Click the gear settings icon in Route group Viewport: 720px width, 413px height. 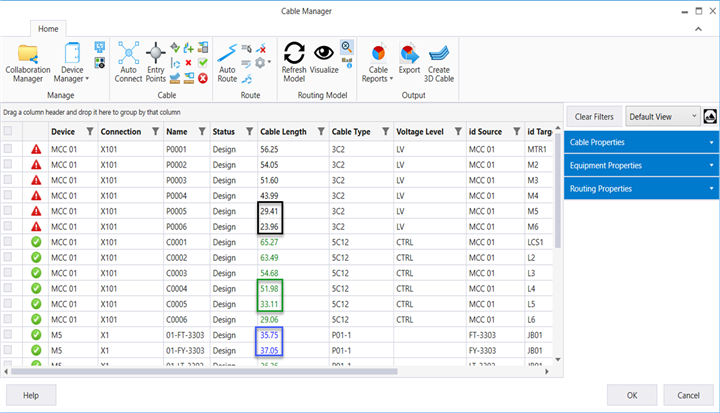pos(260,62)
